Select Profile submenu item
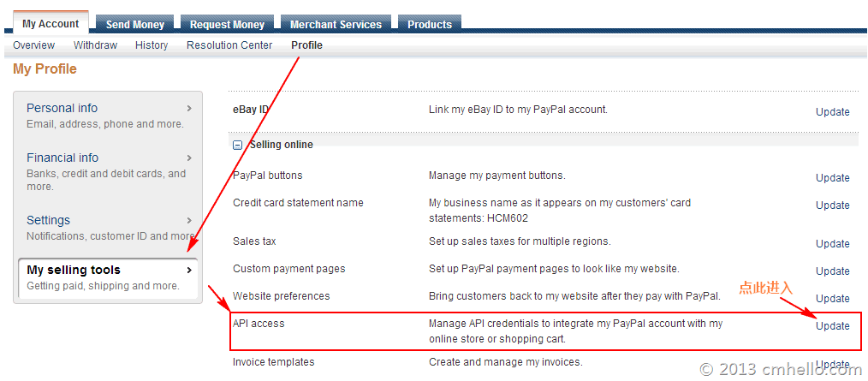Viewport: 868px width, 381px height. (306, 45)
